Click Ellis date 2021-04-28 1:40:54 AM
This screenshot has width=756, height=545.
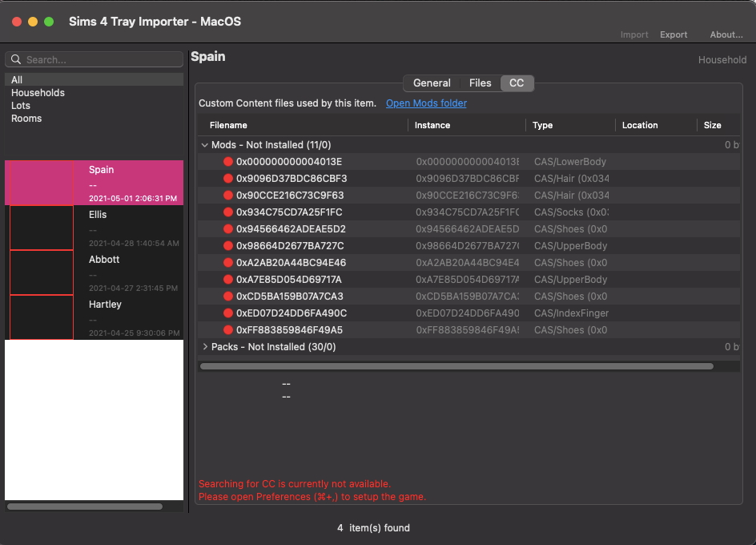click(x=134, y=244)
